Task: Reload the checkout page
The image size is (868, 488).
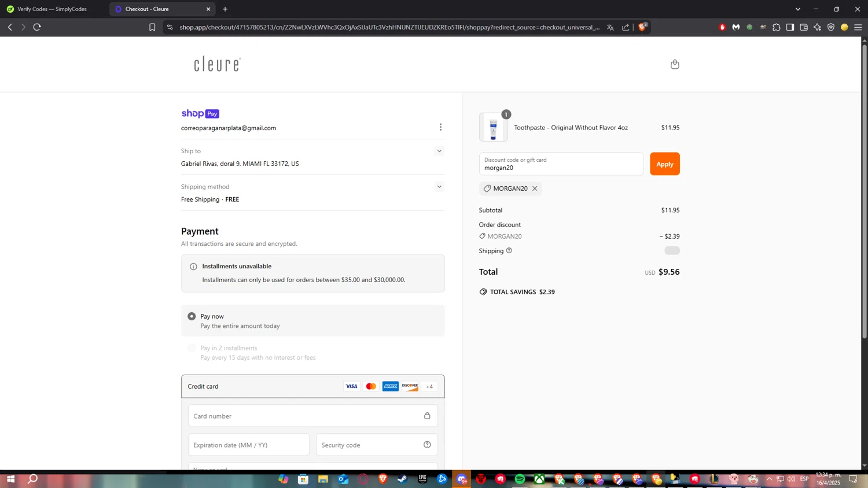Action: click(x=37, y=27)
